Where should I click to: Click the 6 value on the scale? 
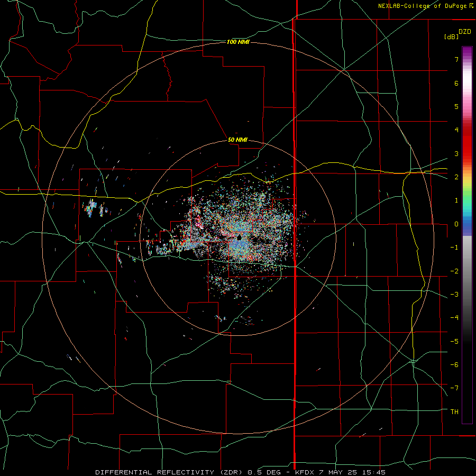click(x=456, y=83)
